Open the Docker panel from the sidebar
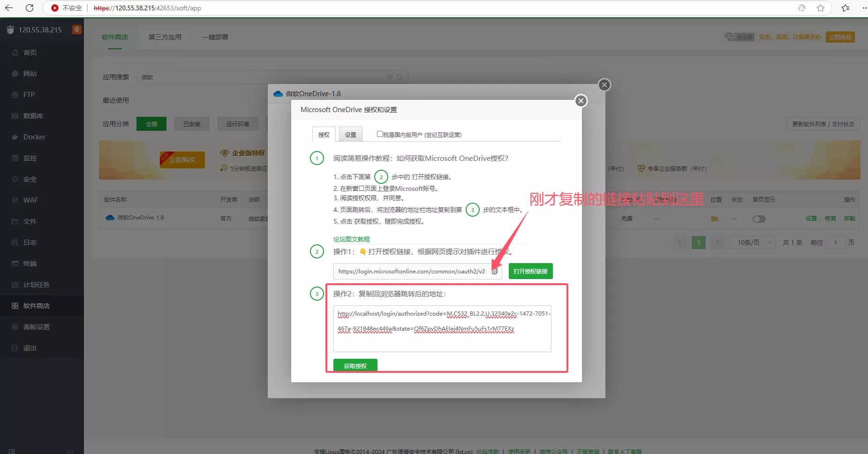868x454 pixels. 34,137
